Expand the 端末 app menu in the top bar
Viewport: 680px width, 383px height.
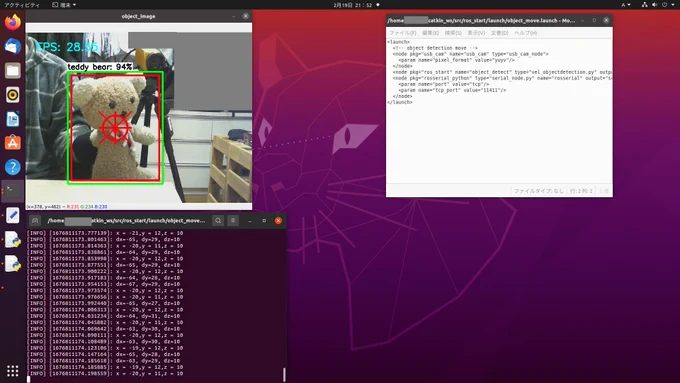pos(64,5)
